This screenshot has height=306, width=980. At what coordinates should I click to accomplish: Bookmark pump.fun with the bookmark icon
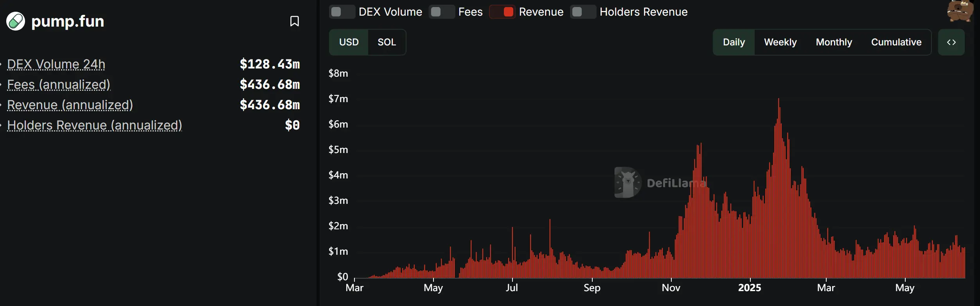point(294,21)
